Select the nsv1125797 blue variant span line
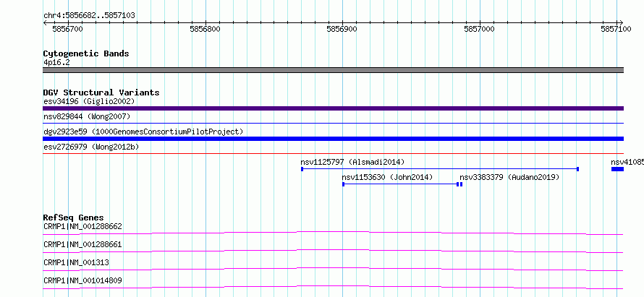This screenshot has width=644, height=297. pos(440,169)
